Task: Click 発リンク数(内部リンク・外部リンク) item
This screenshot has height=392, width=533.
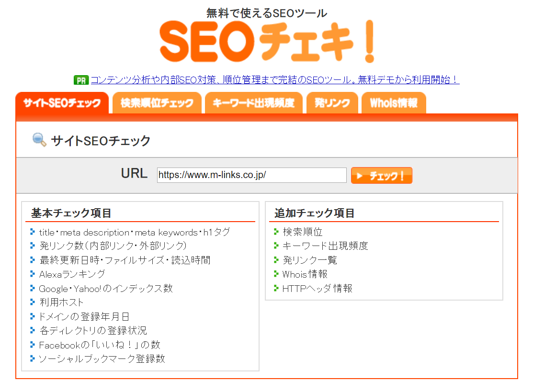Action: pyautogui.click(x=113, y=246)
